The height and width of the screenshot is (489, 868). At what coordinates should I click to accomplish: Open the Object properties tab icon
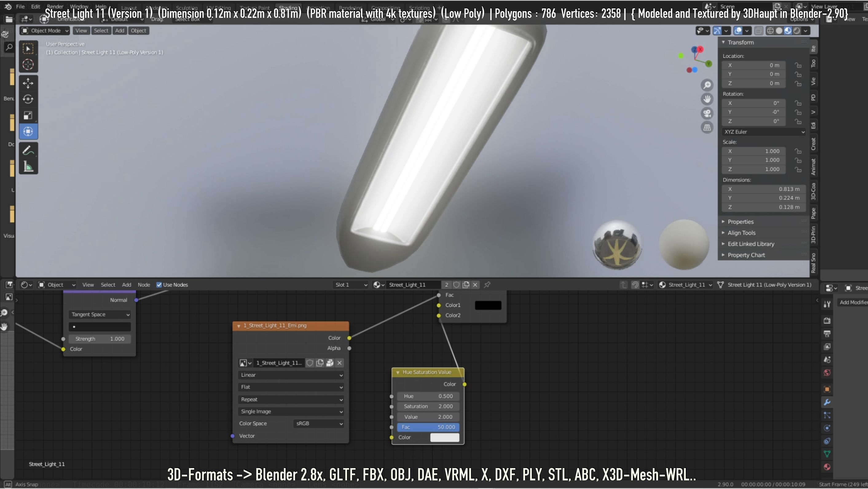[x=827, y=389]
